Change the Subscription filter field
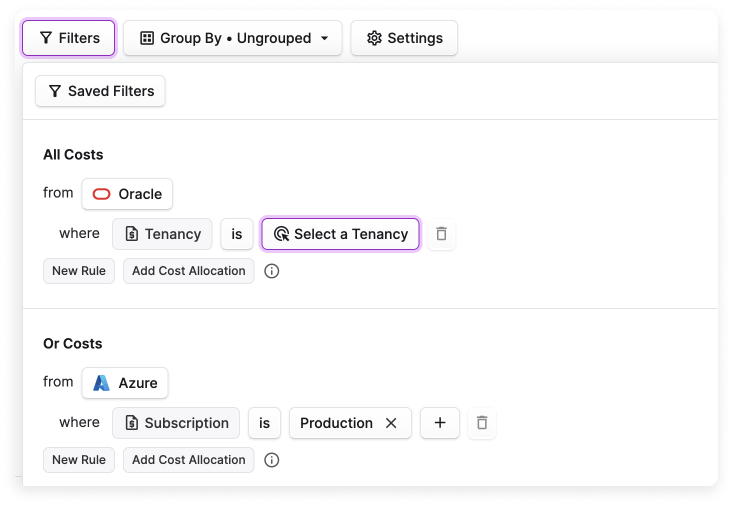 [x=176, y=423]
